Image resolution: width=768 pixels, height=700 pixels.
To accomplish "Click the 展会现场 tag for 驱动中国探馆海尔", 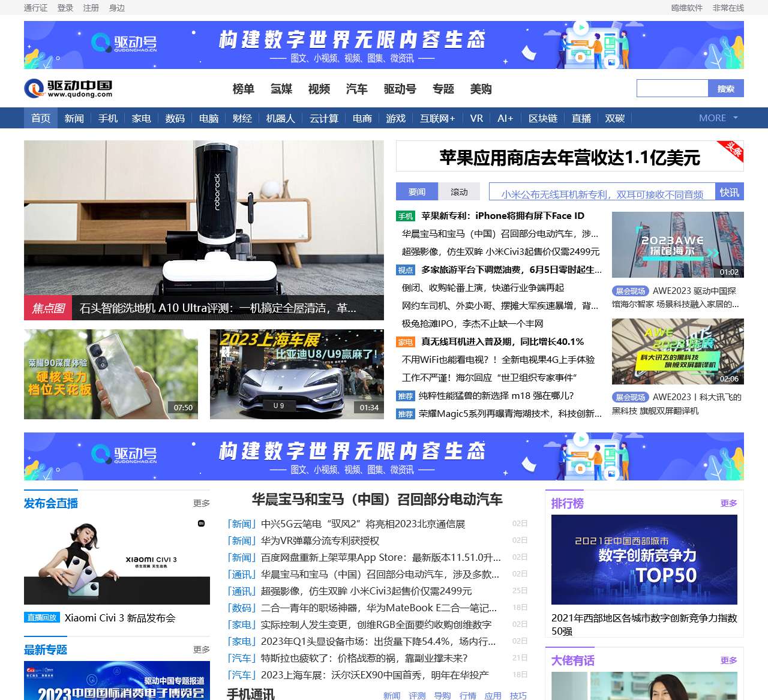I will (631, 291).
